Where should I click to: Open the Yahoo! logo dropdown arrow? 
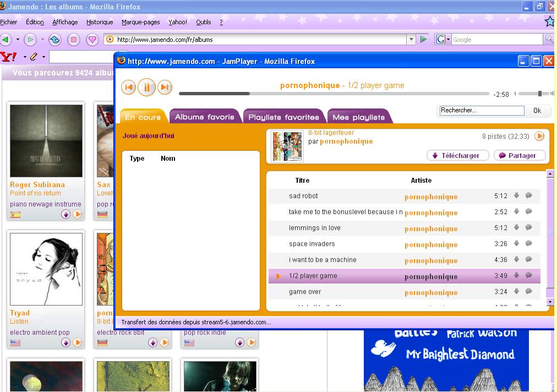pyautogui.click(x=25, y=57)
